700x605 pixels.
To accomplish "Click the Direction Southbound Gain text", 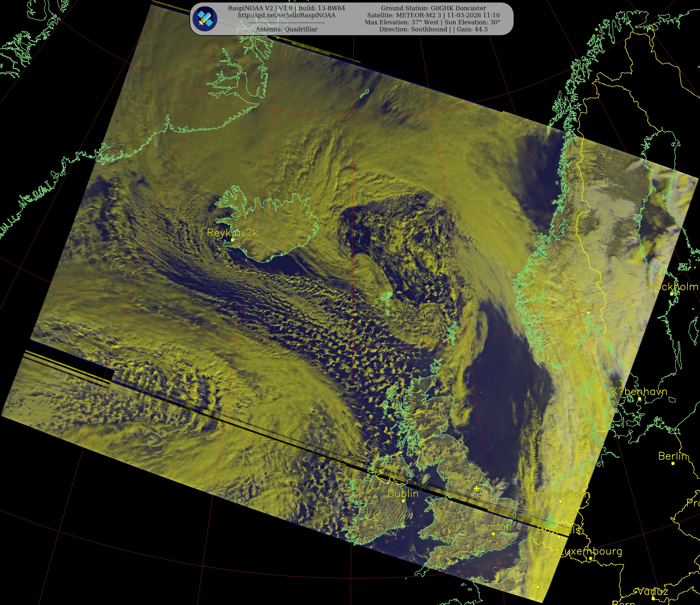I will (433, 29).
